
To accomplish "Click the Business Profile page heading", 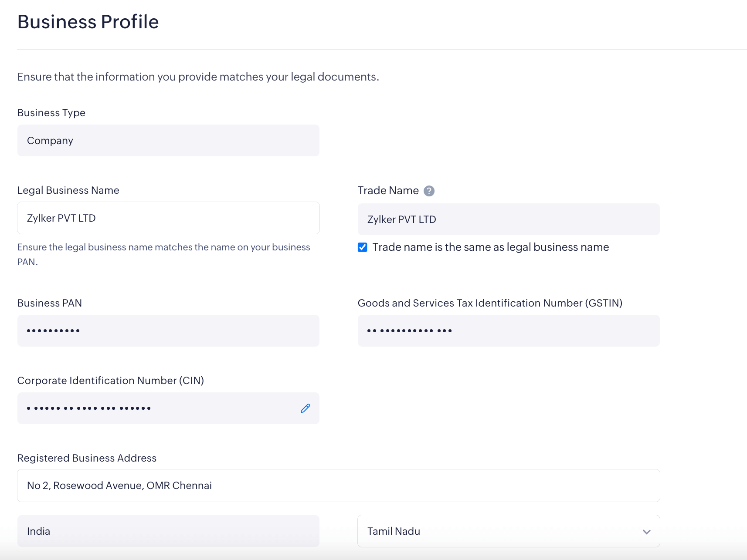I will 88,22.
